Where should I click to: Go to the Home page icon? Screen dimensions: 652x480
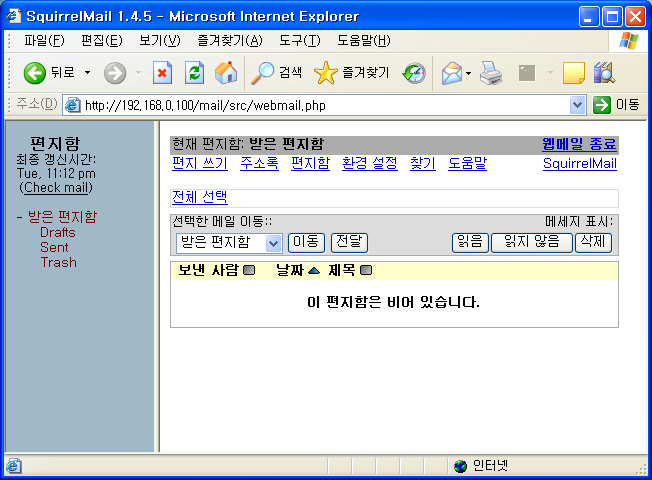(226, 72)
